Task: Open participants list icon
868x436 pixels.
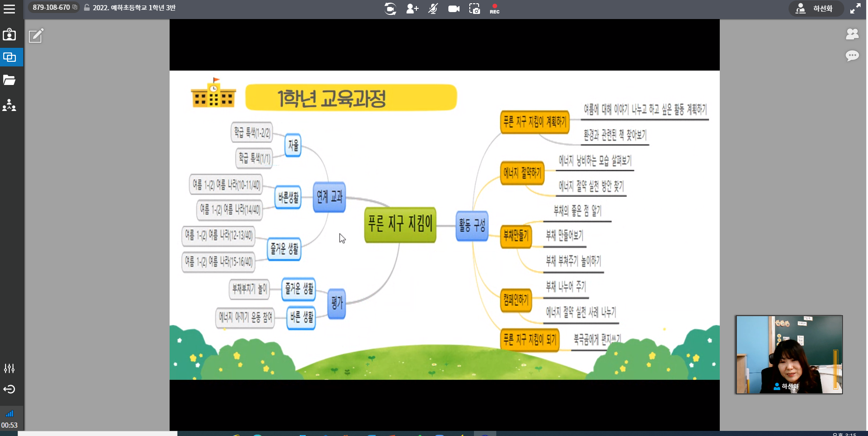Action: [852, 34]
